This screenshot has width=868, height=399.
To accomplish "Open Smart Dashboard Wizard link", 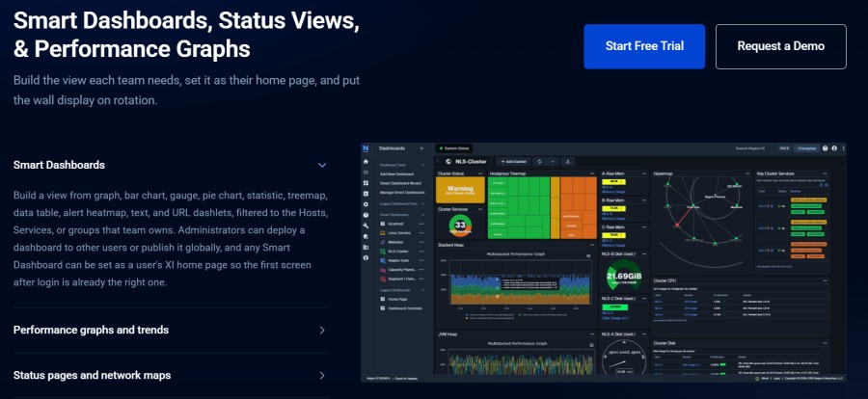I will click(x=401, y=183).
